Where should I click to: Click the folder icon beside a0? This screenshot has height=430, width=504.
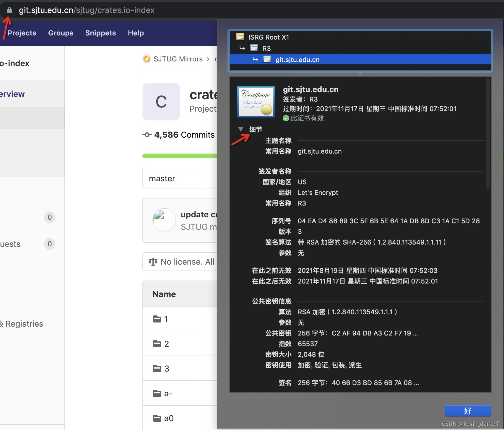click(157, 418)
